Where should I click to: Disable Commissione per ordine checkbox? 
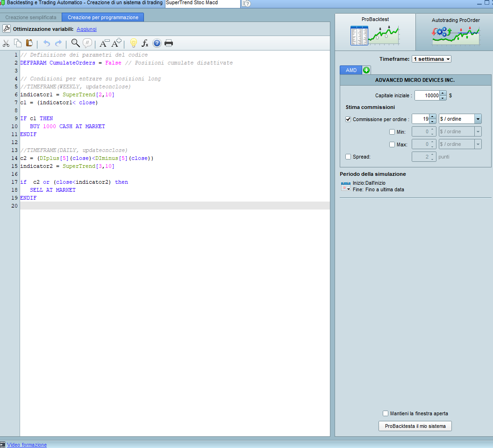348,119
